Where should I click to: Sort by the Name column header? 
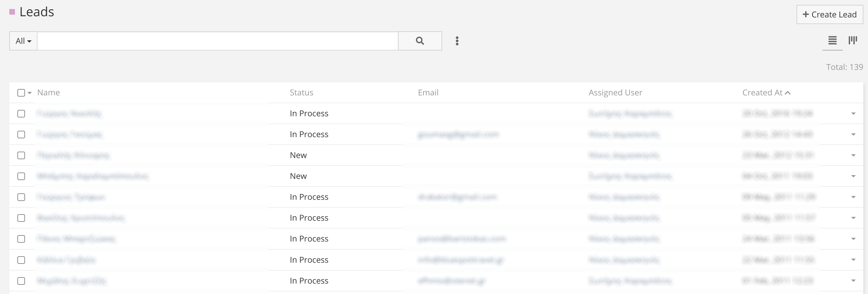coord(49,92)
